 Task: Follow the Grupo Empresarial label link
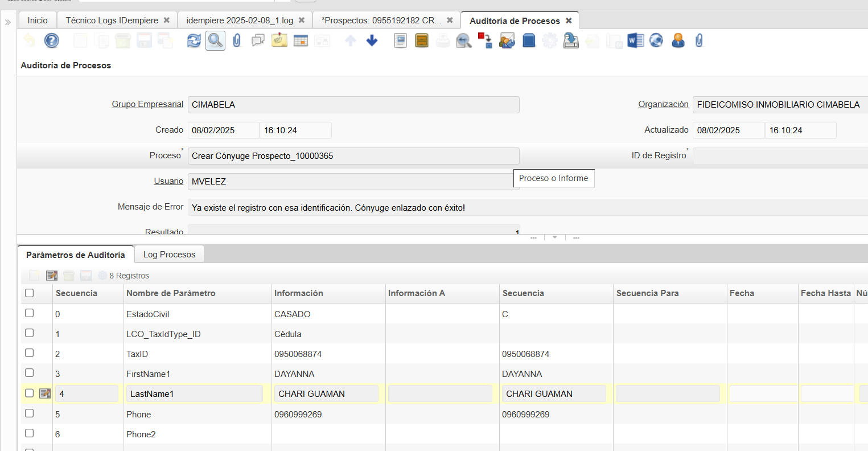click(147, 104)
